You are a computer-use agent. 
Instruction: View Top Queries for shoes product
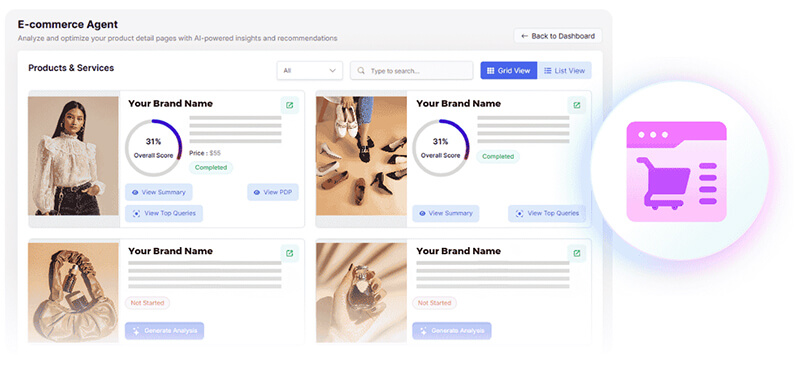[x=547, y=213]
